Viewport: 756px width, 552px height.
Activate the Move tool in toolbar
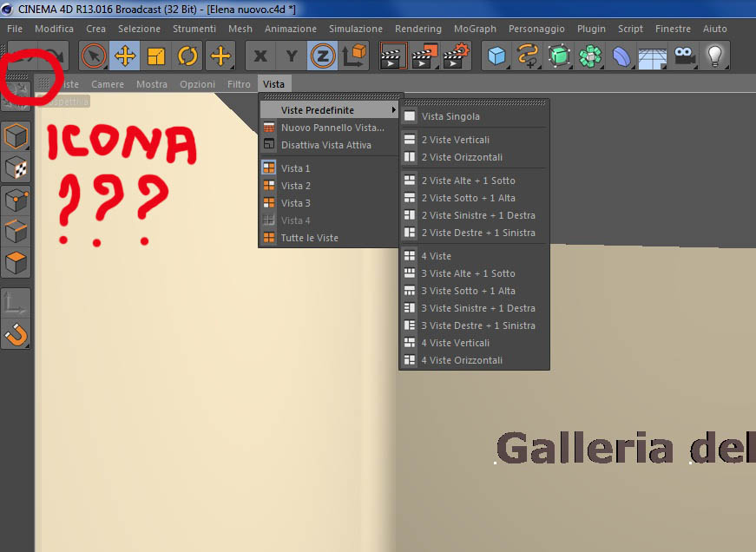124,56
